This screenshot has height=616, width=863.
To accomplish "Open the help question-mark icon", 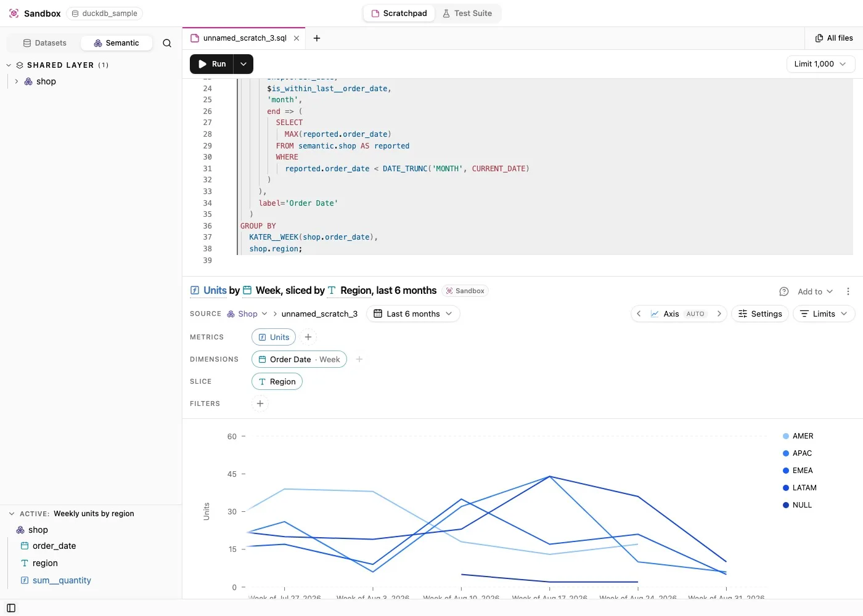I will 784,291.
